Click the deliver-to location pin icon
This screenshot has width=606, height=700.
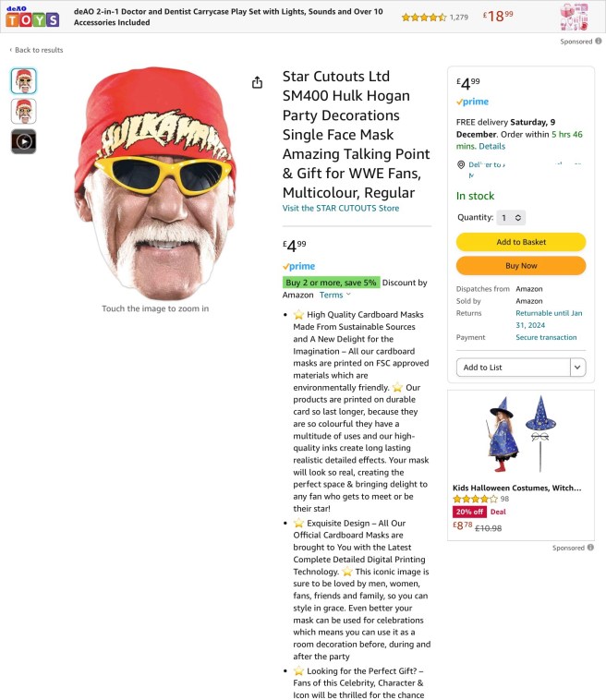461,164
